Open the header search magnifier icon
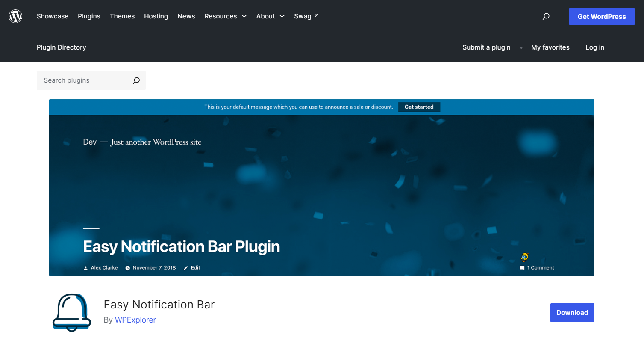Screen dimensions: 644x344 pos(546,16)
